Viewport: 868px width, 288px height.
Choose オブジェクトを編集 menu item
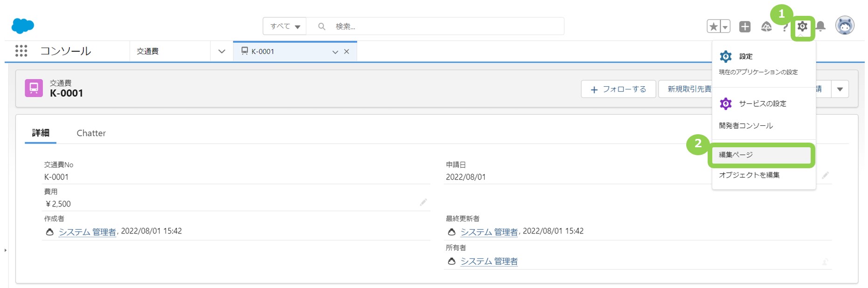tap(749, 175)
